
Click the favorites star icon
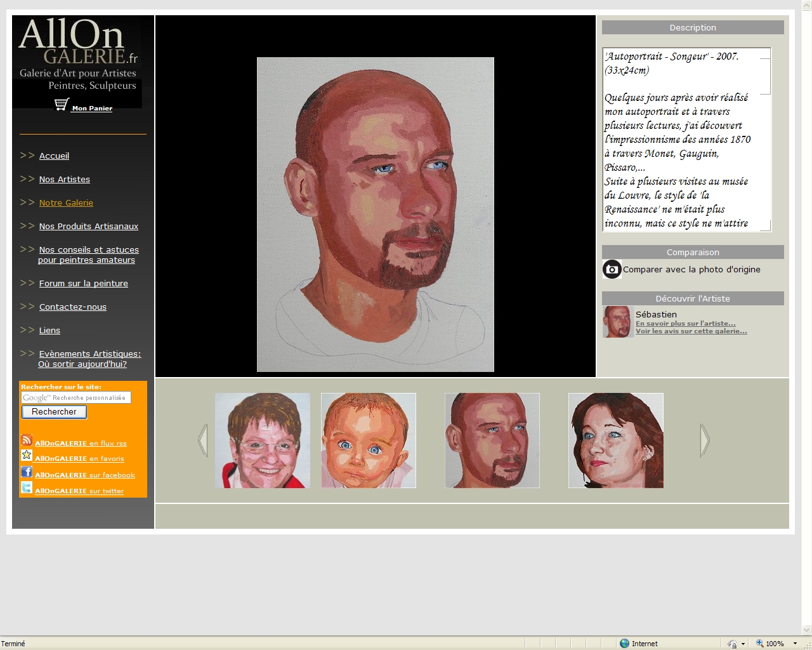tap(27, 455)
